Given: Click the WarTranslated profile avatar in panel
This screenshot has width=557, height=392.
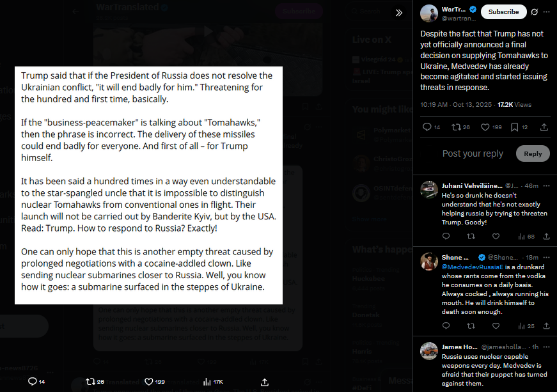Looking at the screenshot, I should 428,13.
